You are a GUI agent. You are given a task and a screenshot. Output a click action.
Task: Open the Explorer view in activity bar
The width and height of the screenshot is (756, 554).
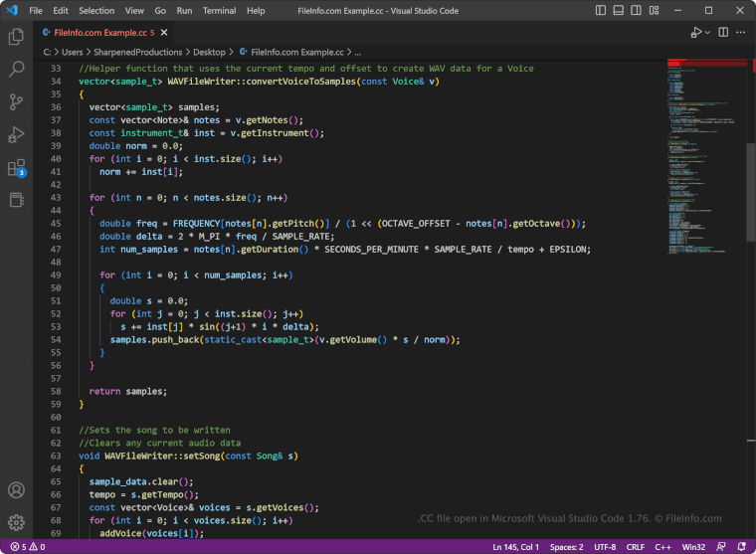point(16,37)
